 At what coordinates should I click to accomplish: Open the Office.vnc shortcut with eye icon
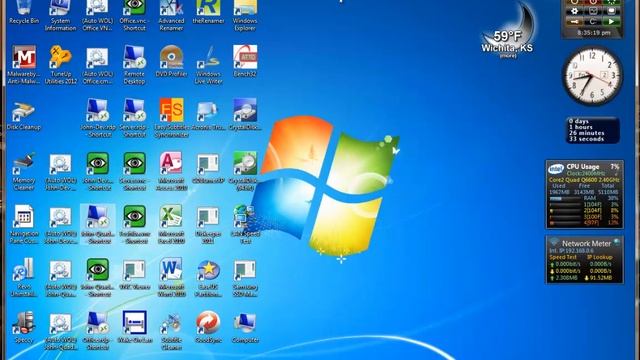click(x=134, y=16)
